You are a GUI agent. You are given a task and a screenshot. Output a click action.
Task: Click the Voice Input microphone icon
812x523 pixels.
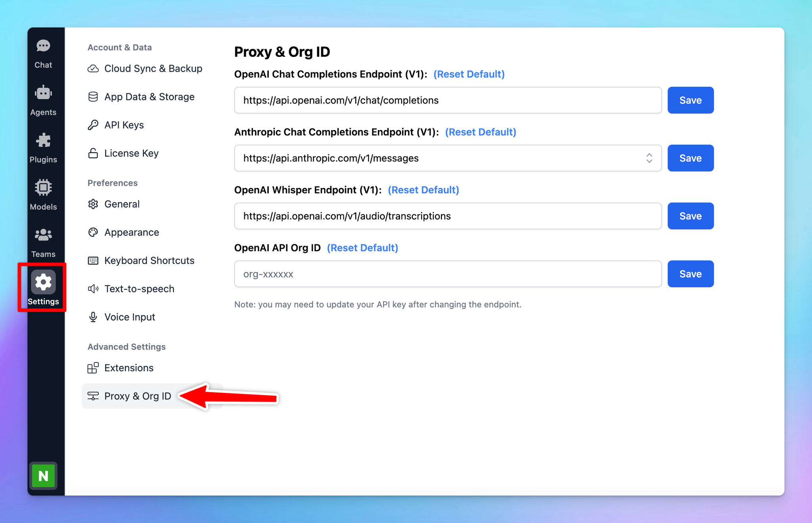click(93, 317)
